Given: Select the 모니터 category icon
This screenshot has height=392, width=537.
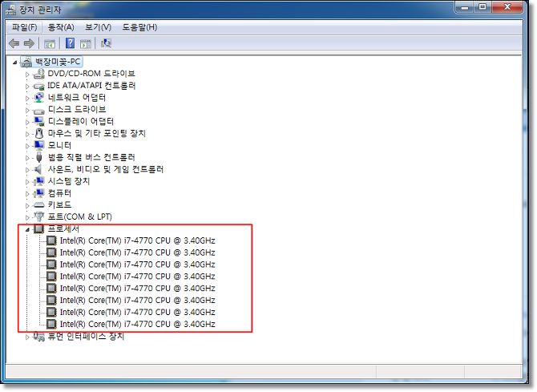Looking at the screenshot, I should point(39,145).
